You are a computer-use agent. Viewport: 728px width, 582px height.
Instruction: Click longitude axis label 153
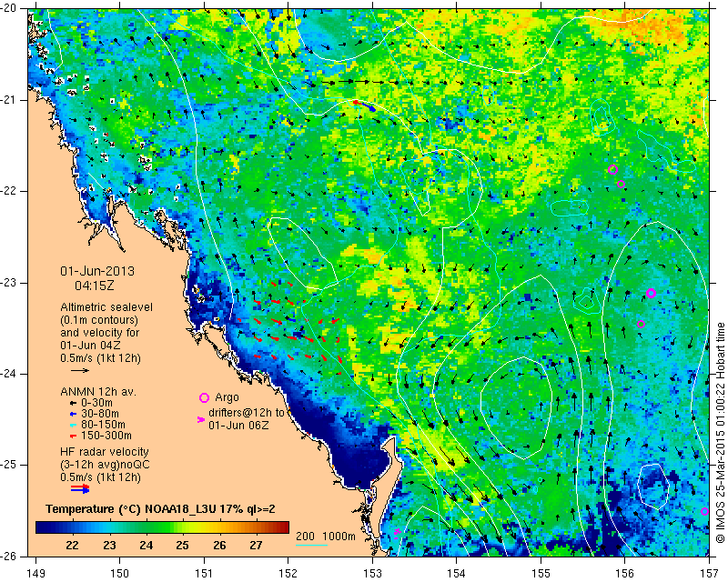click(x=373, y=573)
